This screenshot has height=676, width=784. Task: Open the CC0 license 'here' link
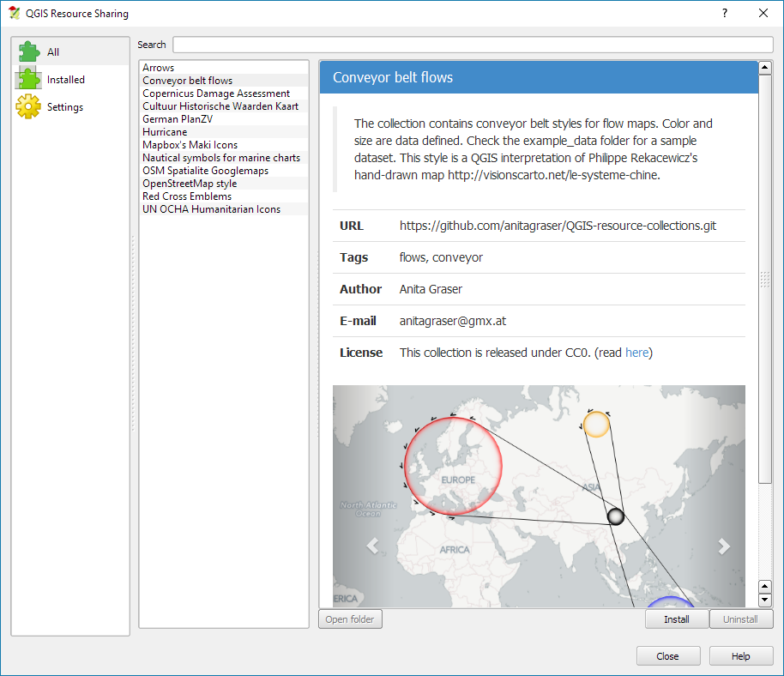point(636,353)
